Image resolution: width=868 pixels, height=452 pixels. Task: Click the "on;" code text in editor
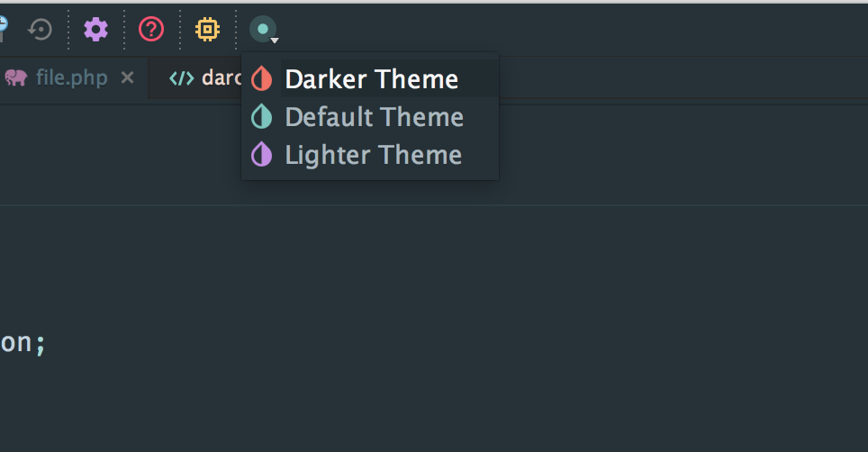click(22, 343)
